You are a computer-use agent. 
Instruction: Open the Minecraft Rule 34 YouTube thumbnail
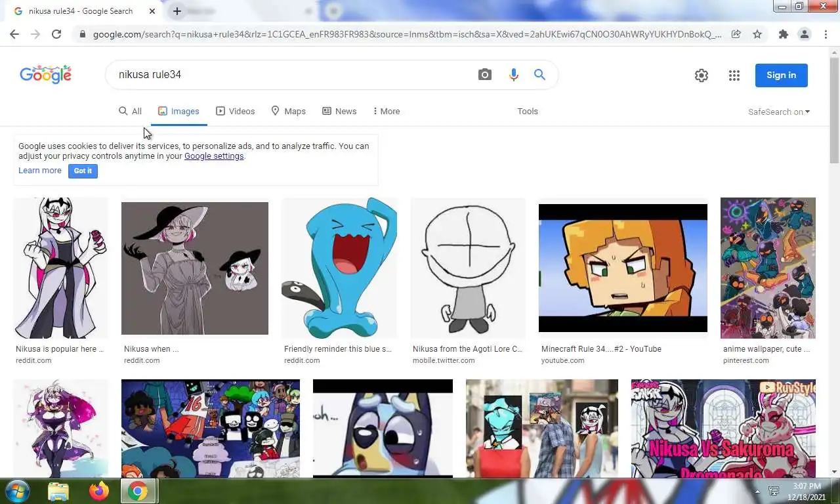[x=623, y=268]
